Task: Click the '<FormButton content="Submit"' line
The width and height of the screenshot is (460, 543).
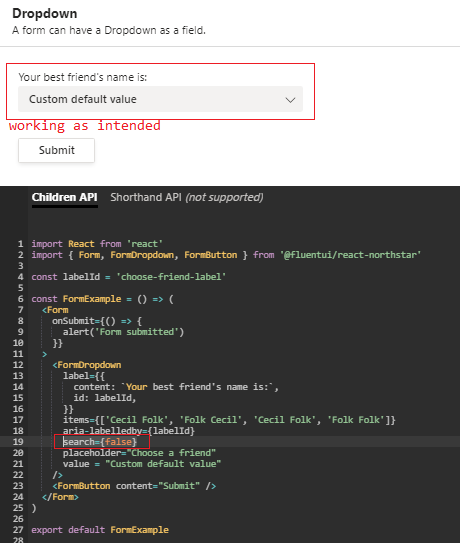Action: click(134, 486)
